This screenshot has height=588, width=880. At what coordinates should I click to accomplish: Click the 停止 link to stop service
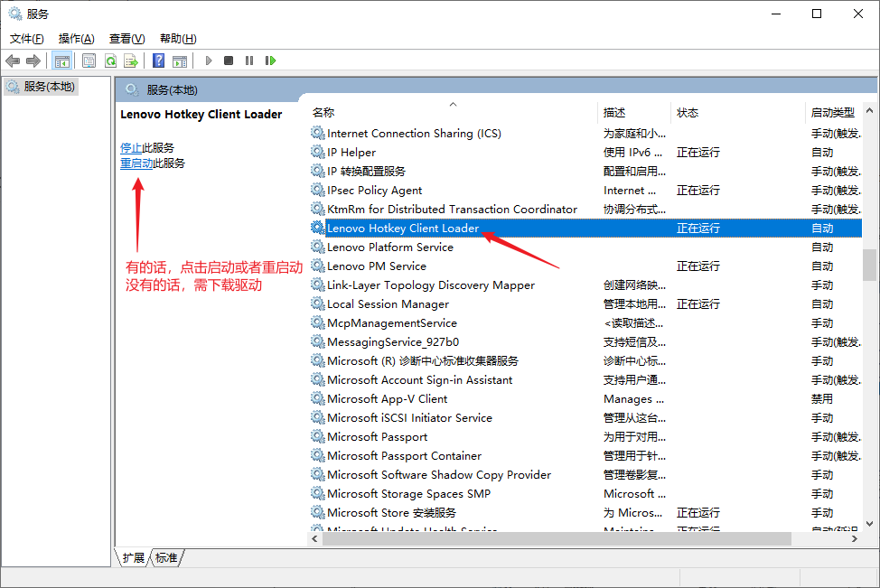coord(131,147)
